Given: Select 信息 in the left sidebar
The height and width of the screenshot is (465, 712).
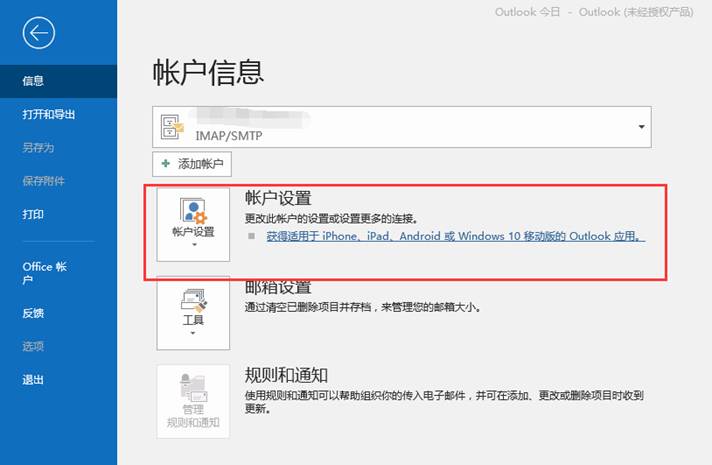Looking at the screenshot, I should coord(34,81).
